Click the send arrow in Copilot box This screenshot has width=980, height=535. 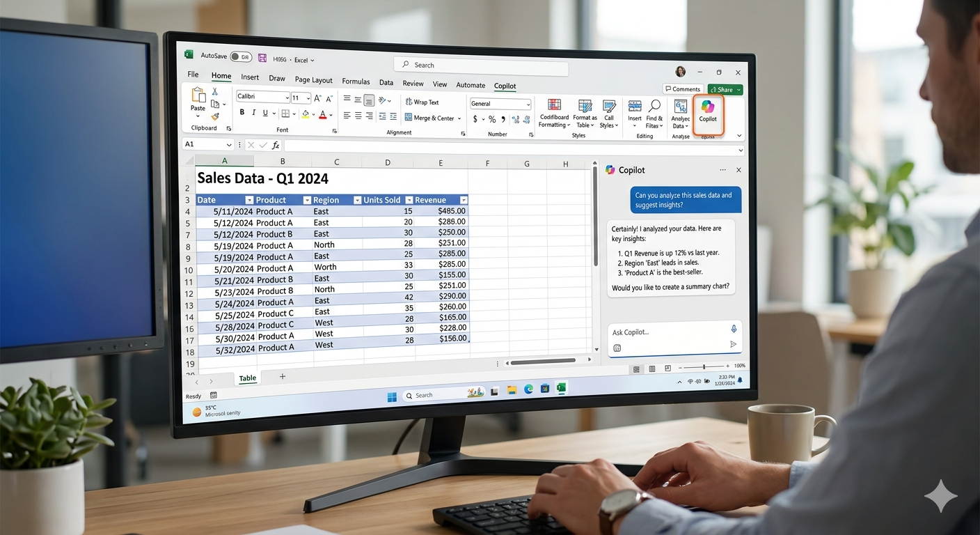pos(733,344)
